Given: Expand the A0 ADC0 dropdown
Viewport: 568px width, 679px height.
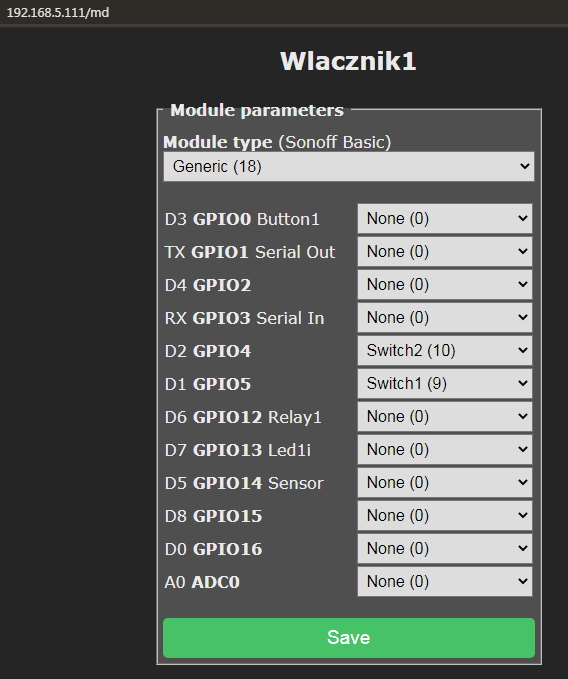Looking at the screenshot, I should pos(445,581).
